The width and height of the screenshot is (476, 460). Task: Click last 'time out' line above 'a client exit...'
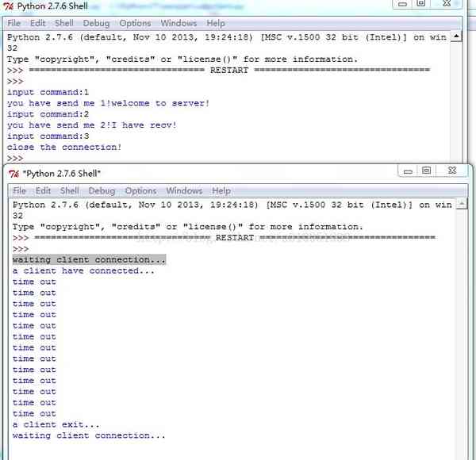34,413
